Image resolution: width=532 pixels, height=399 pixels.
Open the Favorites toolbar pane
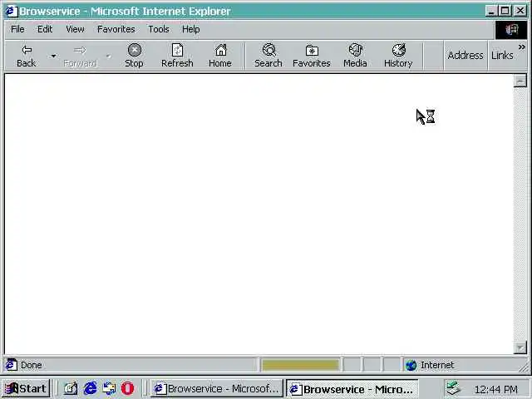312,56
